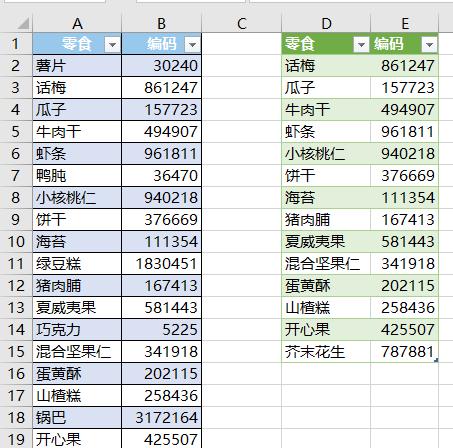Select the 话梅 cell in column D

click(x=326, y=66)
